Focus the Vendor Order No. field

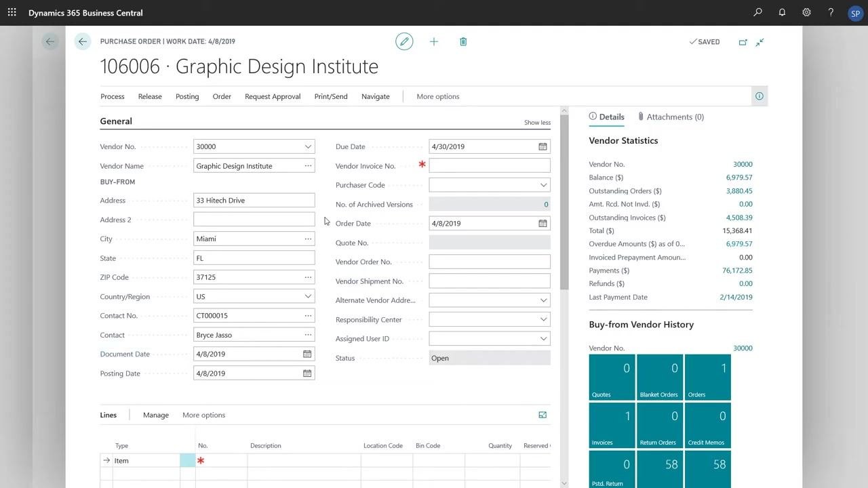[x=490, y=262]
